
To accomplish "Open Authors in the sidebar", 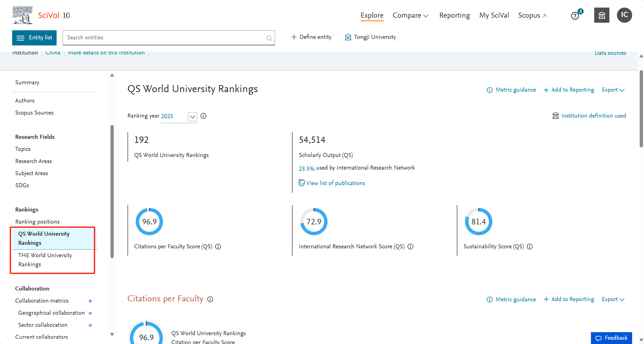I will click(25, 100).
